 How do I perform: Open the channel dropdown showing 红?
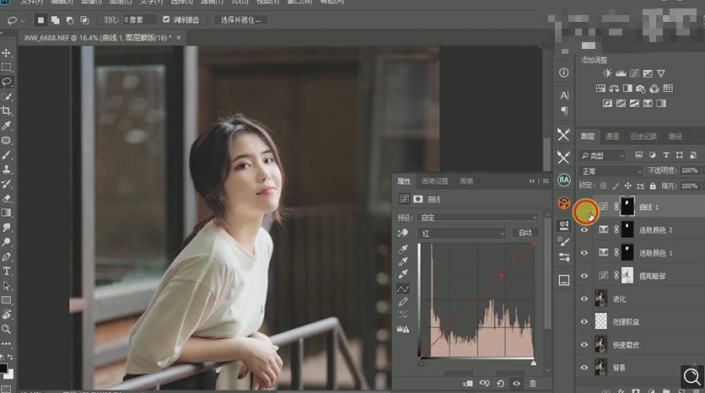point(462,233)
